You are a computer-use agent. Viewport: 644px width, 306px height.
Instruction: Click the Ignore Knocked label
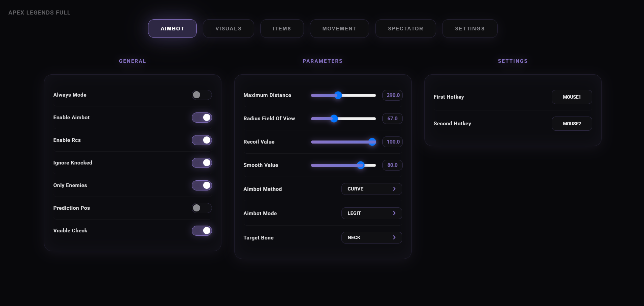[73, 163]
